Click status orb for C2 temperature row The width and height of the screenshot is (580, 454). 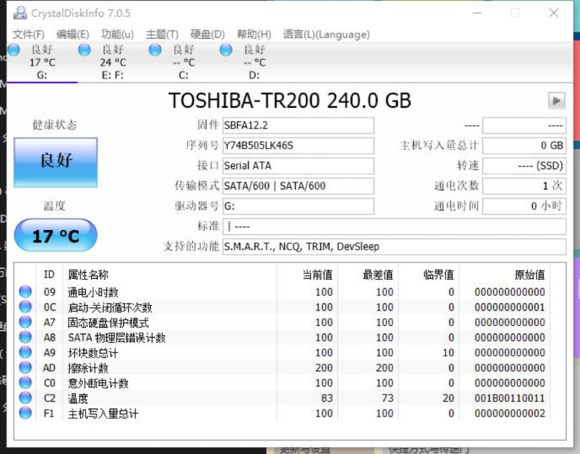click(x=26, y=398)
